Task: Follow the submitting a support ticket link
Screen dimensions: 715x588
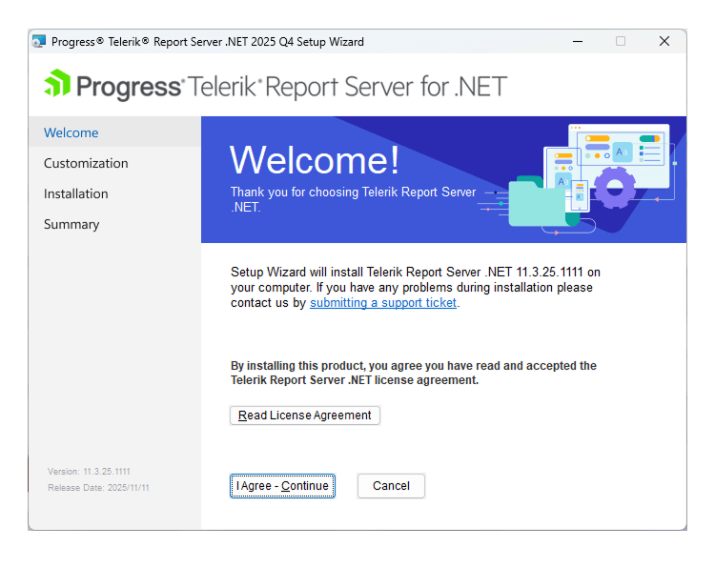Action: pyautogui.click(x=383, y=303)
